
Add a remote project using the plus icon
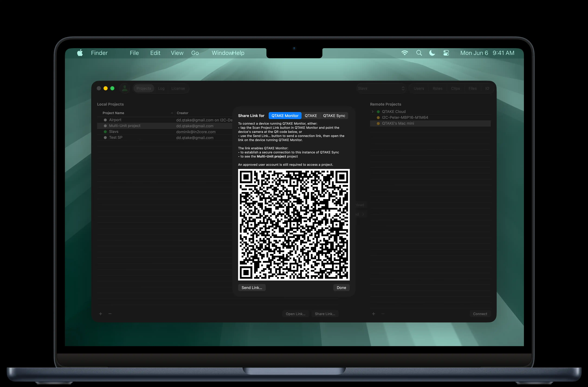[x=374, y=314]
